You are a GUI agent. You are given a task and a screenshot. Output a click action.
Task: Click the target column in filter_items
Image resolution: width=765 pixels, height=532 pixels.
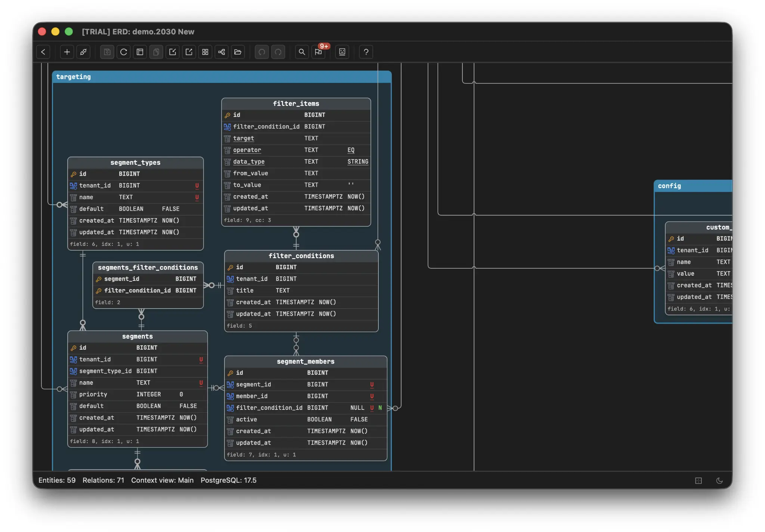[296, 138]
